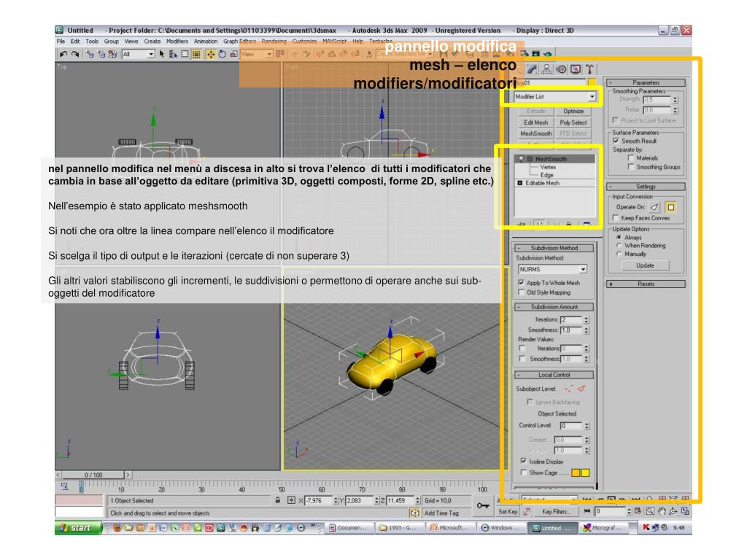The width and height of the screenshot is (747, 560).
Task: Enable Separate by Materials checkbox
Action: point(631,158)
